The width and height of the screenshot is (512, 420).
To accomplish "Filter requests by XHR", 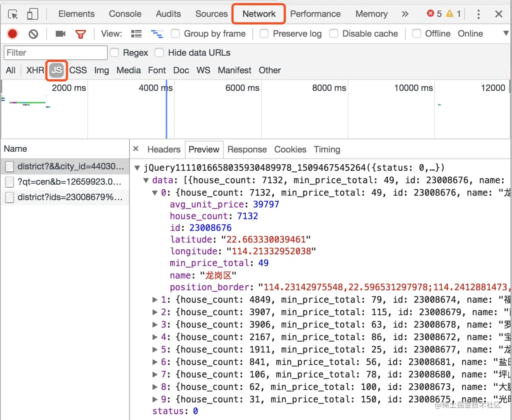I will pyautogui.click(x=35, y=70).
